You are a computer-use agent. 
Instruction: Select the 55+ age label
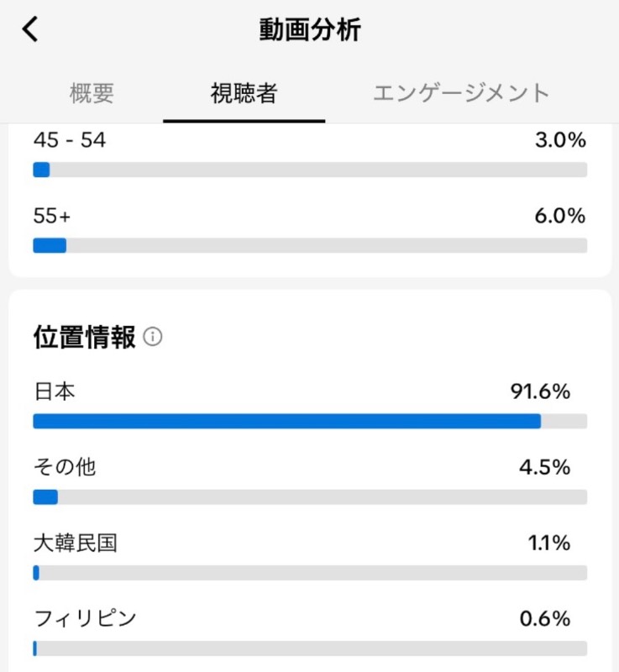coord(52,216)
